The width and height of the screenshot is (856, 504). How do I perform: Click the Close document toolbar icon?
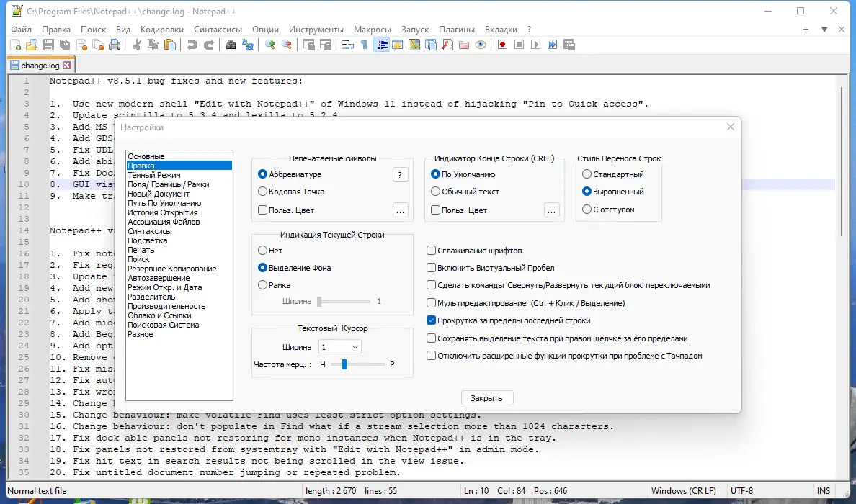tap(82, 45)
